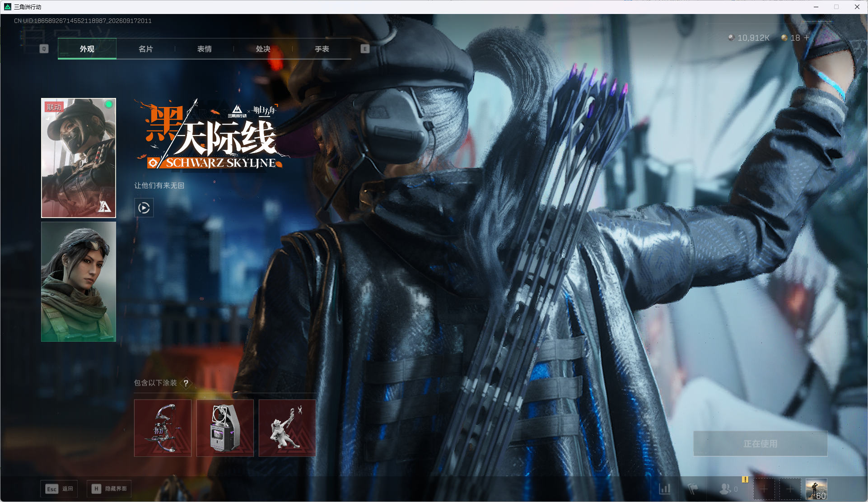The width and height of the screenshot is (868, 502).
Task: Open the level 60 player avatar
Action: [816, 489]
